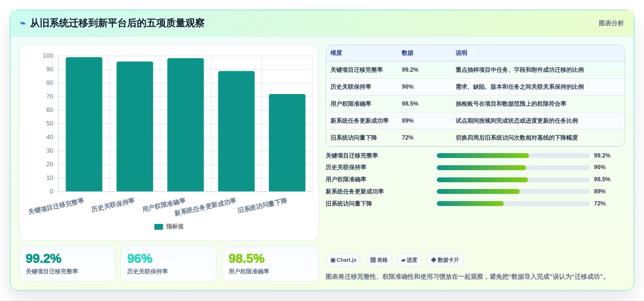Click the 98.5% value in the table
The image size is (644, 301).
tap(410, 104)
